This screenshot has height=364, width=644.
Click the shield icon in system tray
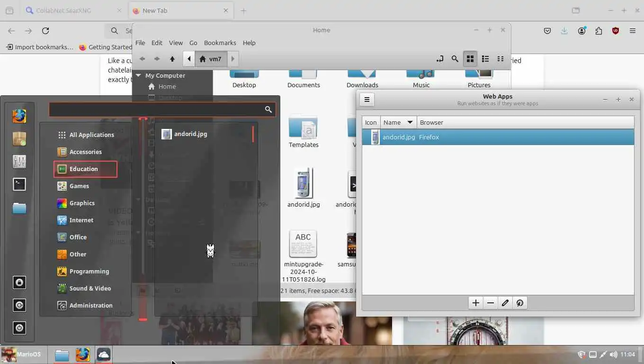582,355
